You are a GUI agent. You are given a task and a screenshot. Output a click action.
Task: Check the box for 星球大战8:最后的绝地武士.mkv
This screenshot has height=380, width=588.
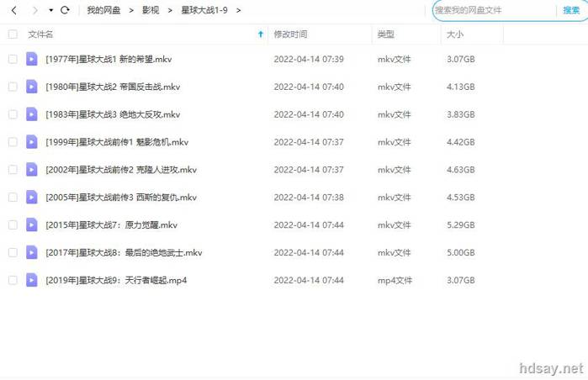pyautogui.click(x=13, y=252)
